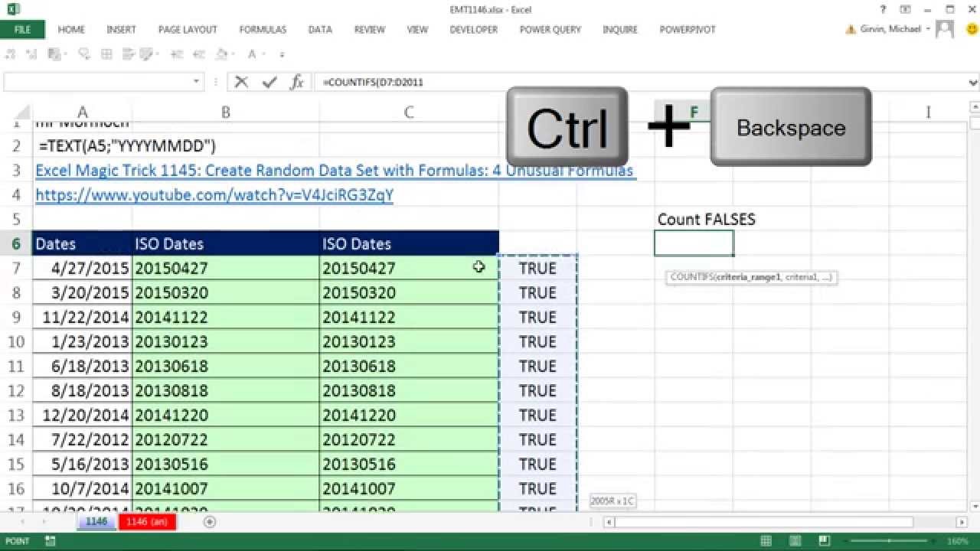Click the TRUE value in row 12
The width and height of the screenshot is (980, 551).
(x=537, y=390)
